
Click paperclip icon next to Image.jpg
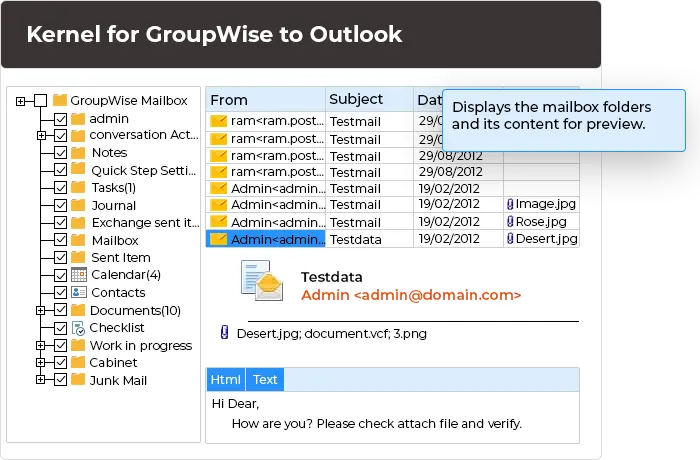click(510, 204)
